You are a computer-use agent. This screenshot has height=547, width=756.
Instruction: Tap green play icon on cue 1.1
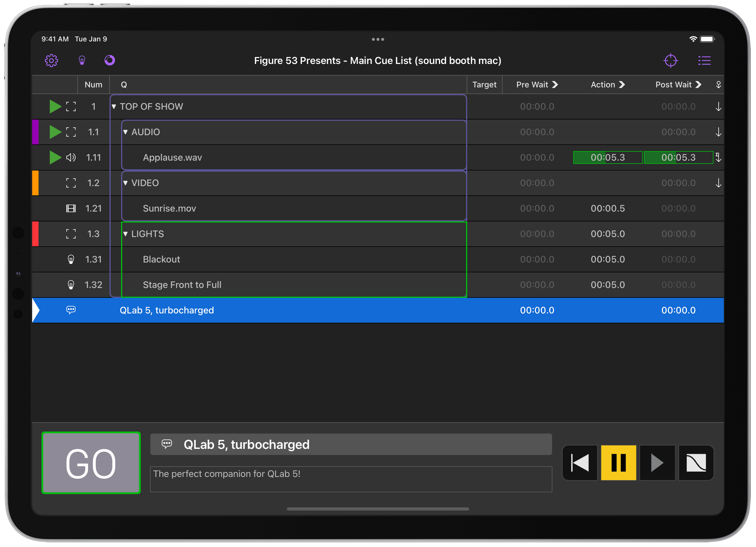[x=55, y=132]
